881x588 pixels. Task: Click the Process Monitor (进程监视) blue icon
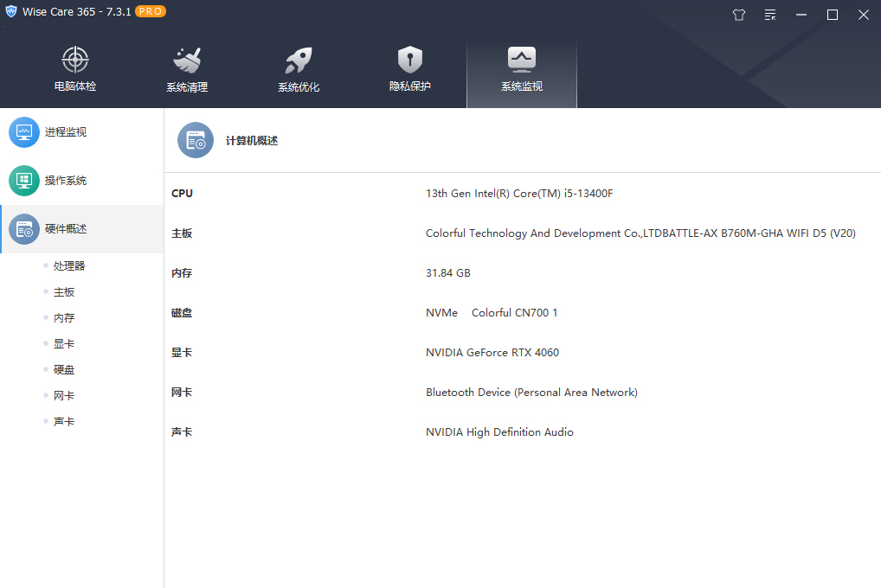coord(24,132)
